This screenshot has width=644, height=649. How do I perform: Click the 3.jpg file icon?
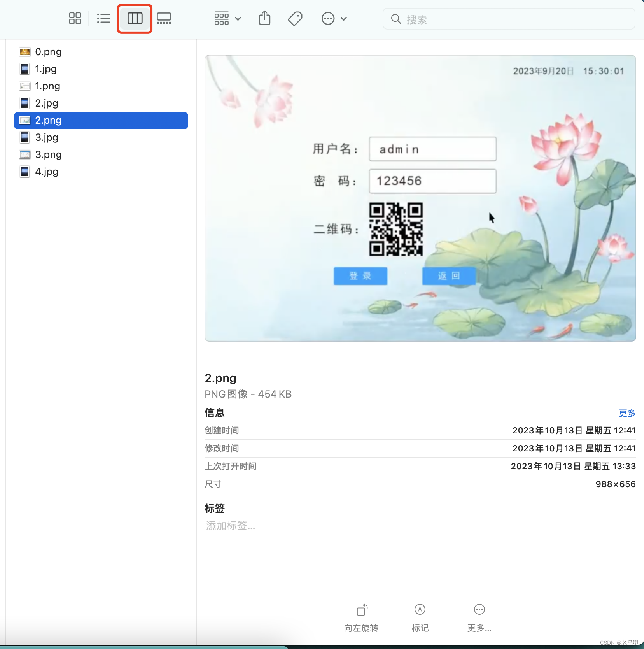pos(25,137)
